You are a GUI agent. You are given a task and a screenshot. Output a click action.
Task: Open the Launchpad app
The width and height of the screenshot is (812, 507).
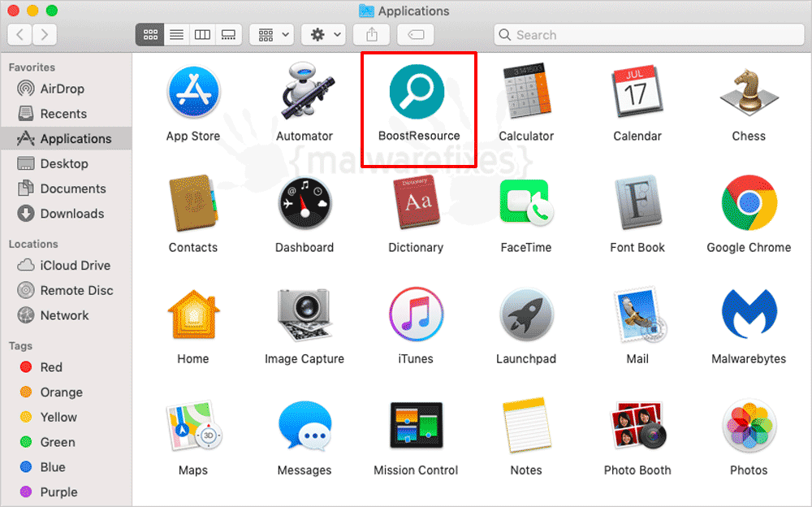[x=527, y=314]
